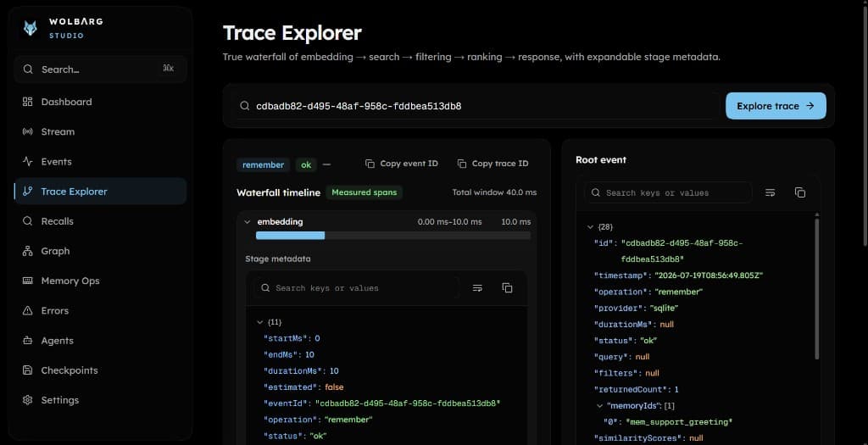Click the Stream broadcast icon

click(x=28, y=131)
